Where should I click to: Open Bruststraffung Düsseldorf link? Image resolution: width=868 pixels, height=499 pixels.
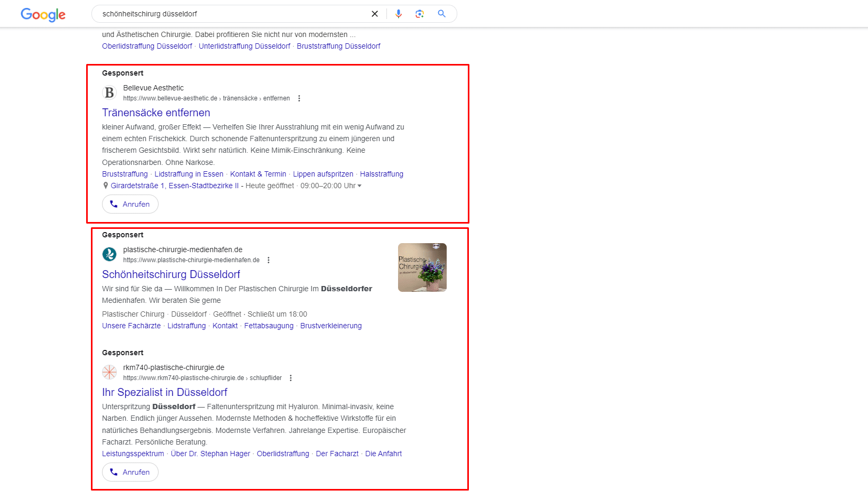tap(338, 46)
